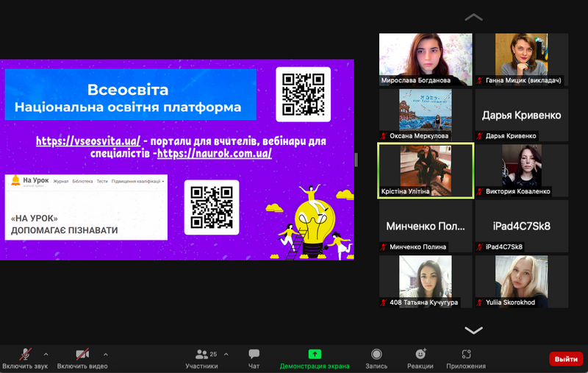Screen dimensions: 588x373
Task: Select 408 Татьяна Кучугура video tile
Action: coord(426,282)
